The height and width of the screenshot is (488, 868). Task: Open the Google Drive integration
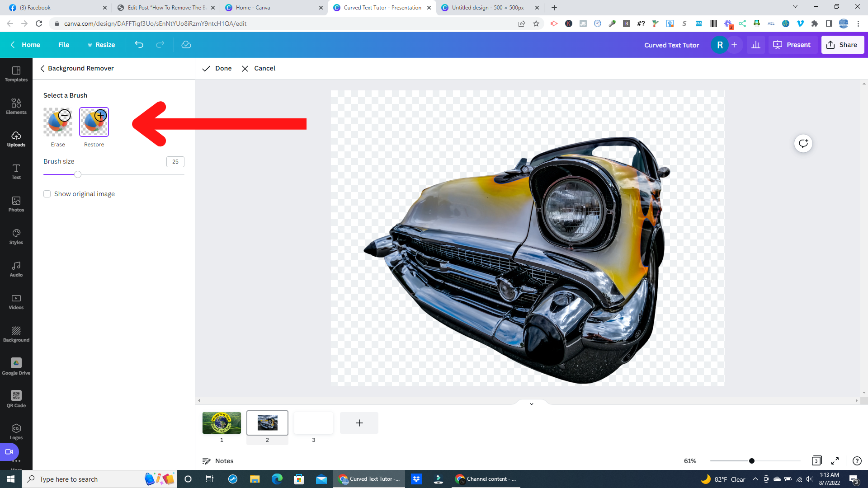[x=16, y=366]
